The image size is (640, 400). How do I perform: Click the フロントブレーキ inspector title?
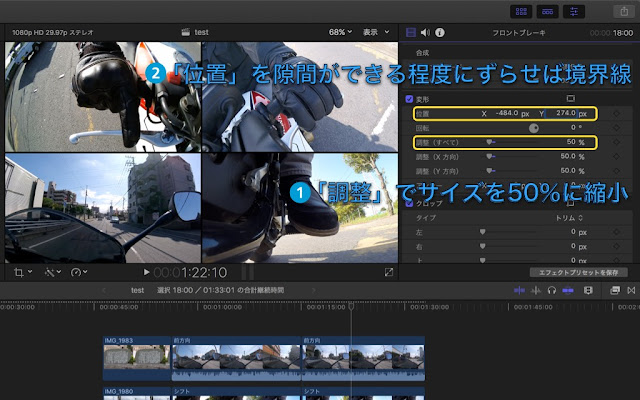(518, 33)
